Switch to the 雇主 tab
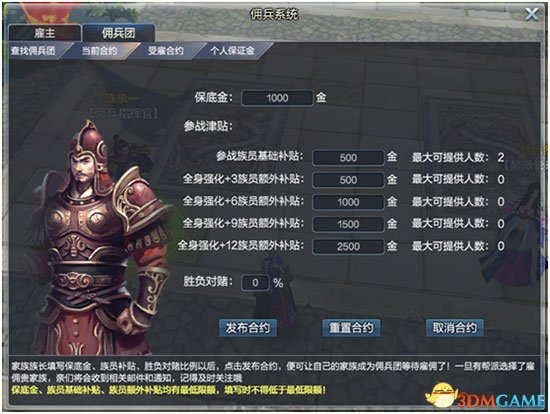 point(45,33)
